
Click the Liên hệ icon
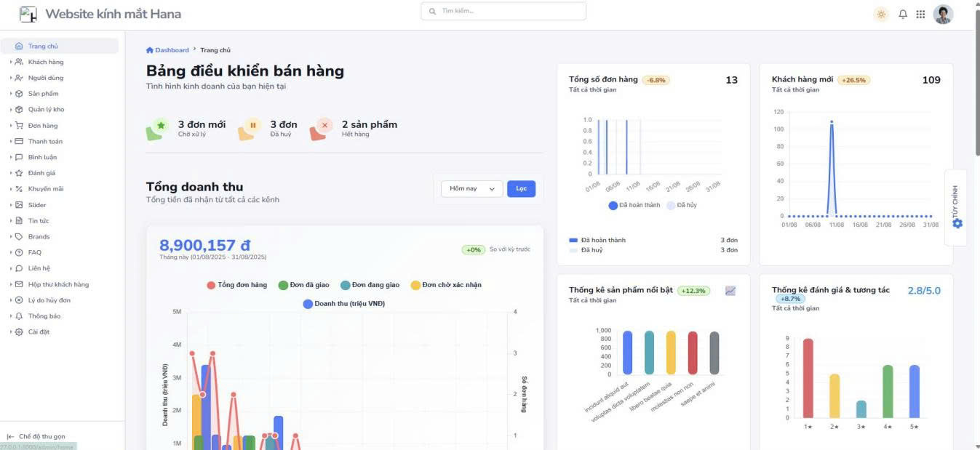coord(19,268)
